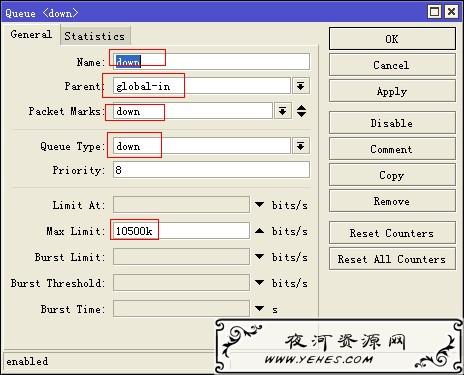Viewport: 464px width, 375px height.
Task: Open the Queue Type dropdown
Action: click(x=301, y=146)
